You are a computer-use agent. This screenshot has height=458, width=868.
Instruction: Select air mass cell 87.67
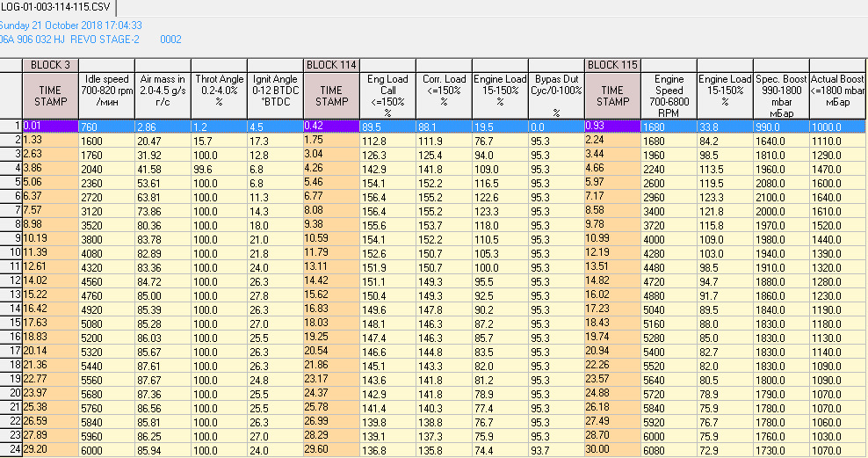(x=163, y=380)
